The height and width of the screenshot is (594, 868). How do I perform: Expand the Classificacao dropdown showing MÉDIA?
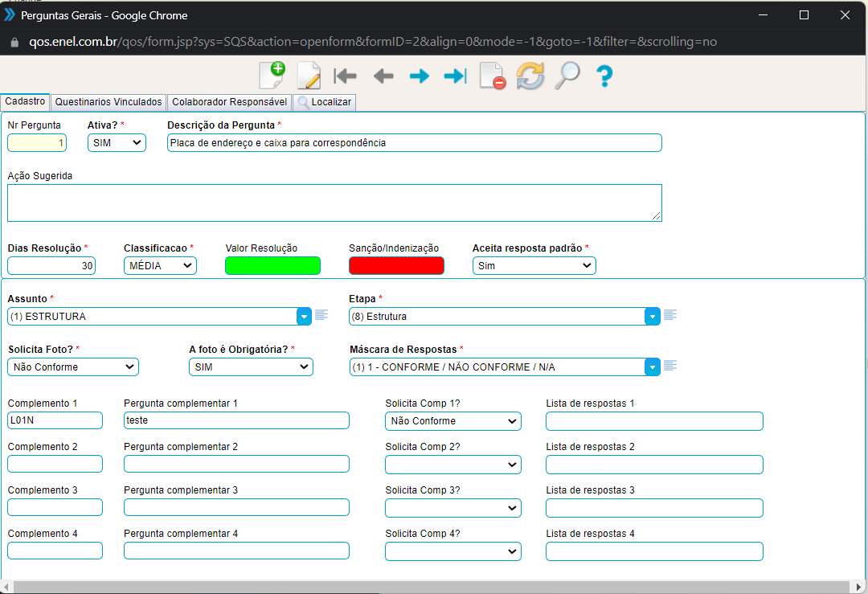coord(160,266)
